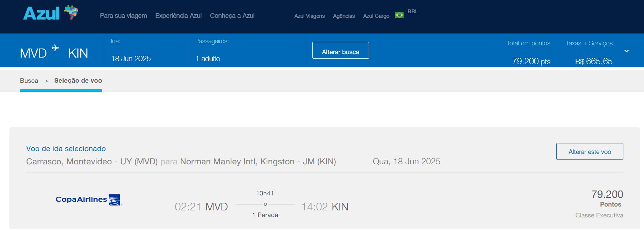
Task: Open the Para sua viagem menu
Action: coord(123,16)
